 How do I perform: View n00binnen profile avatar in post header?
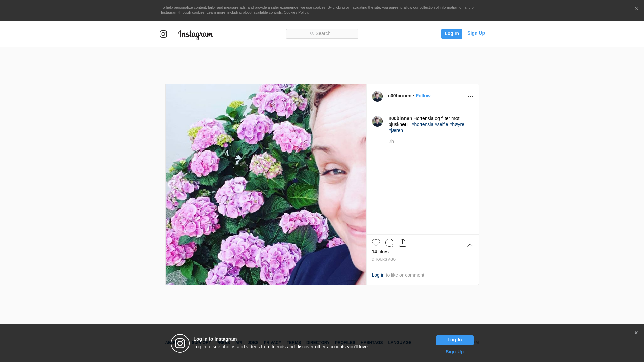click(x=377, y=96)
